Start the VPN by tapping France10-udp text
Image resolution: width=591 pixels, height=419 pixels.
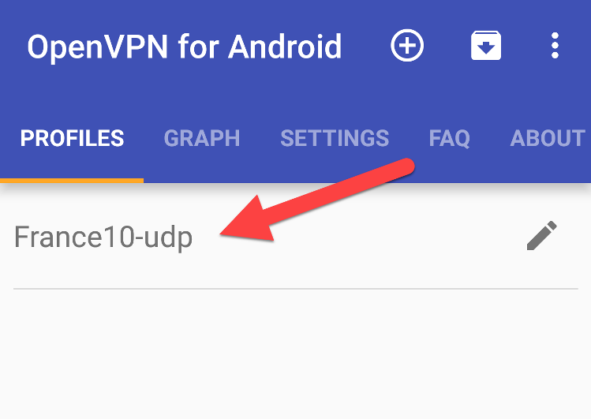[103, 237]
